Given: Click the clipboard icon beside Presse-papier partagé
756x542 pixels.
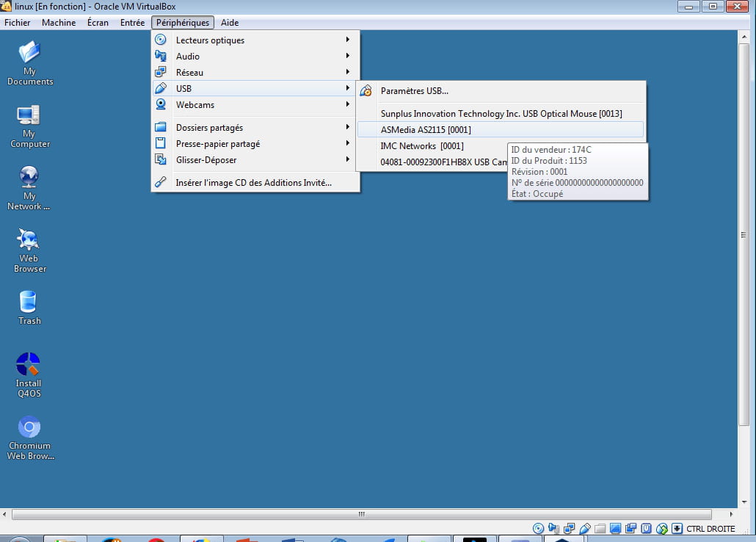Looking at the screenshot, I should pos(161,143).
